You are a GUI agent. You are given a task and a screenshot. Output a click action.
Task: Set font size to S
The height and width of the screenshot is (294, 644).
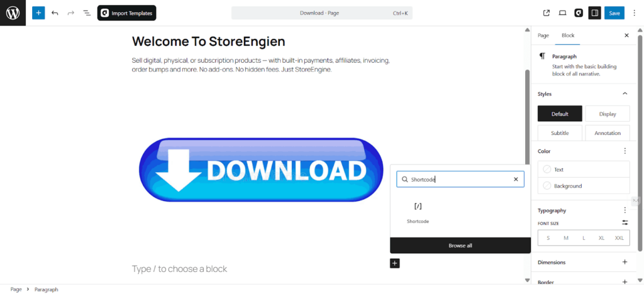click(548, 238)
